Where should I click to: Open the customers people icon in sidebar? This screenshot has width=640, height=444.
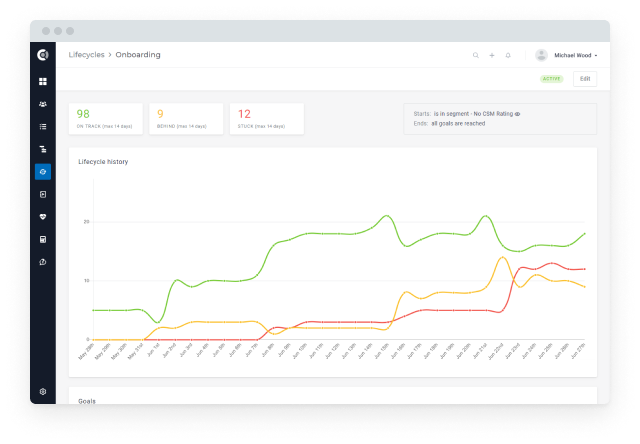point(43,104)
